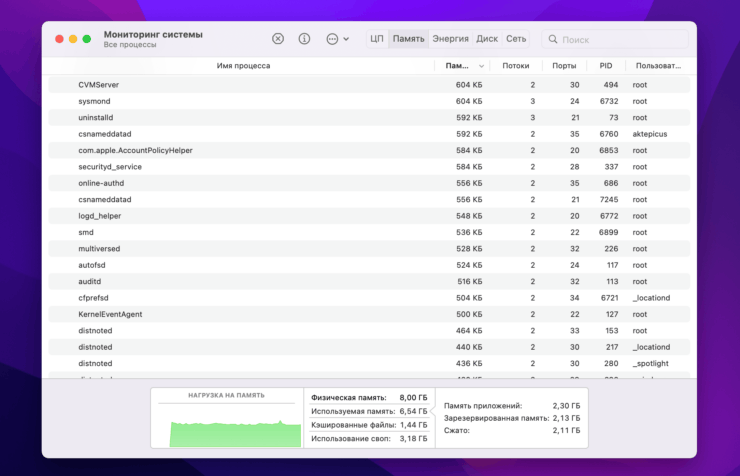Select the CVMServer process row
This screenshot has height=476, width=740.
(x=98, y=85)
